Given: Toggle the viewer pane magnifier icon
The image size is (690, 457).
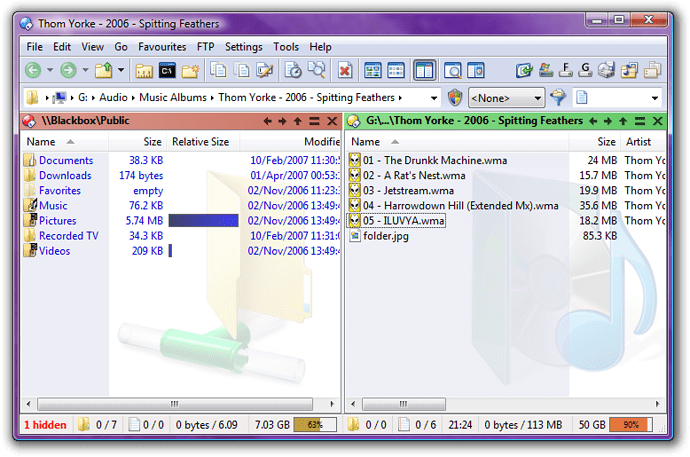Looking at the screenshot, I should 452,70.
